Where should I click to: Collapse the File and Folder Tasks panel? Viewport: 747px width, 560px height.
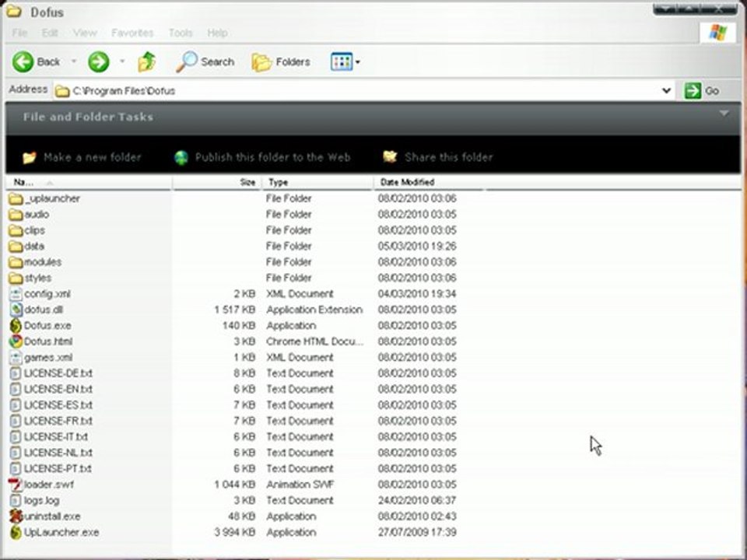pyautogui.click(x=724, y=114)
